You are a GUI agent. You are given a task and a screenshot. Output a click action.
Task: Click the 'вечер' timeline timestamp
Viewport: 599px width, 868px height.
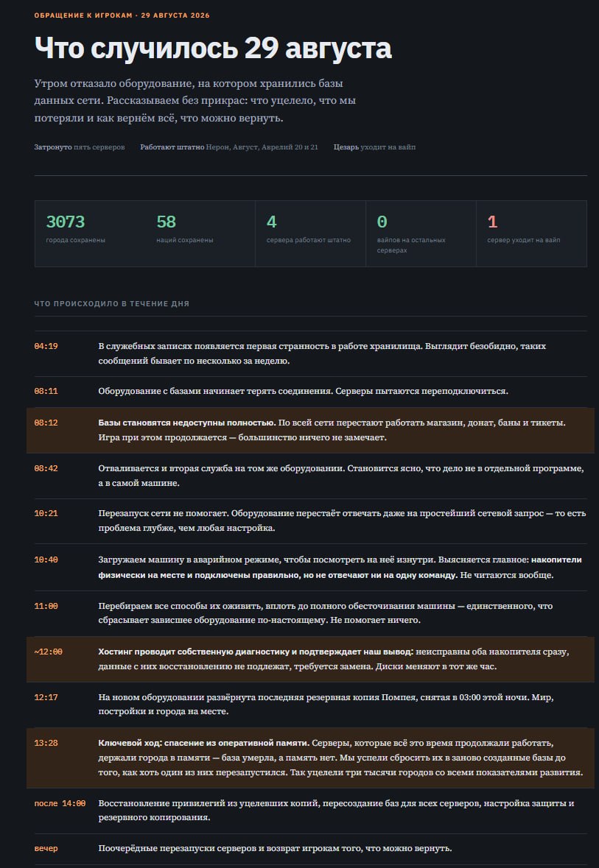tap(46, 849)
